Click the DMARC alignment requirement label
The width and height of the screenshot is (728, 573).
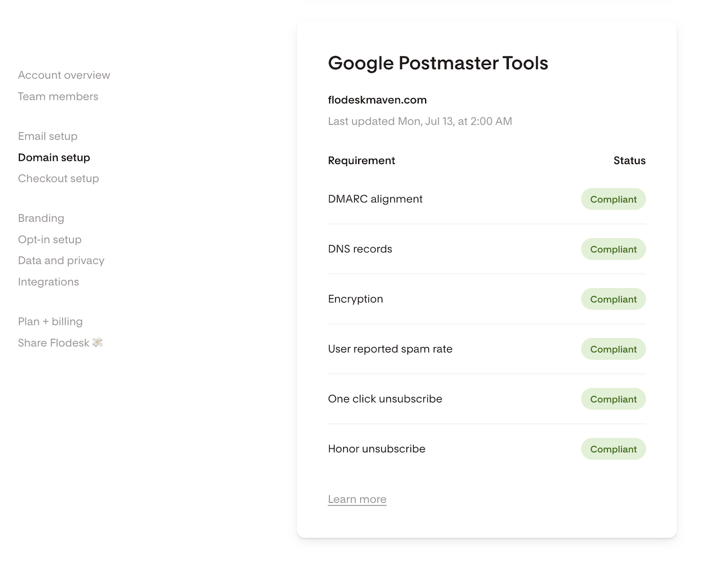pyautogui.click(x=375, y=199)
